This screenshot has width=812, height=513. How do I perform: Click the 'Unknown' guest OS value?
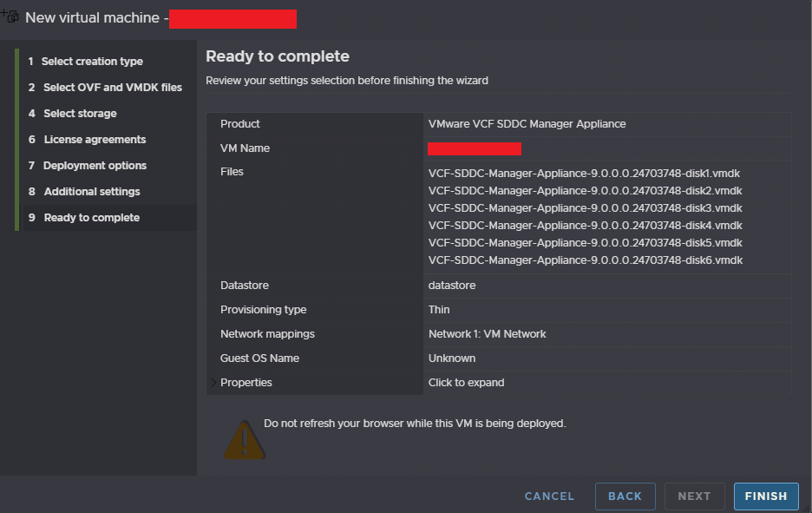pyautogui.click(x=452, y=358)
